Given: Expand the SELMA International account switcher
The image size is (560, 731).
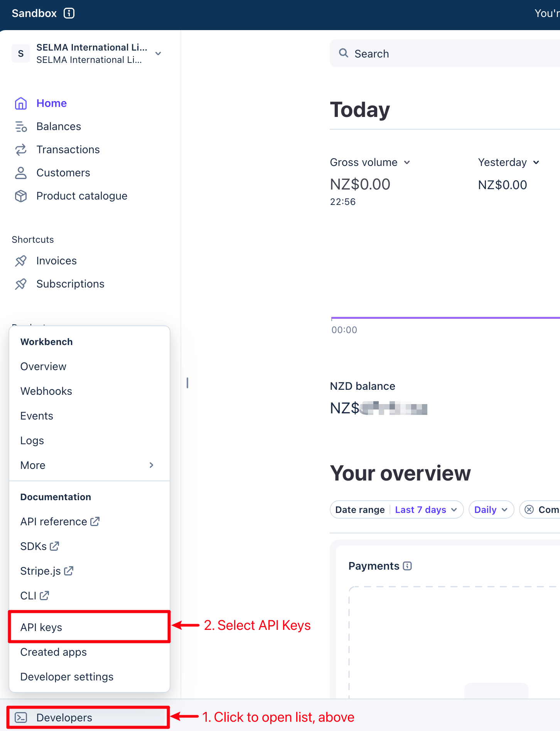Looking at the screenshot, I should coord(158,53).
